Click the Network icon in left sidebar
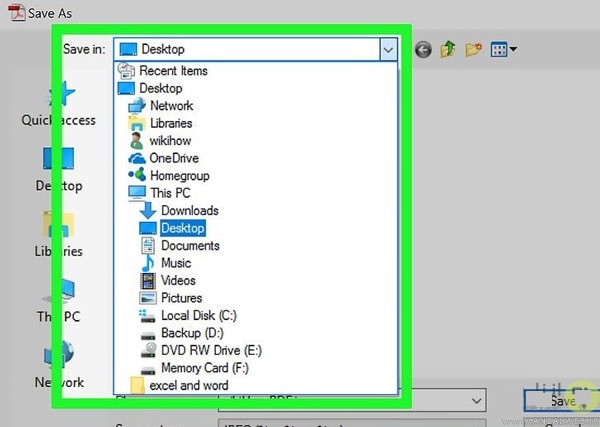The width and height of the screenshot is (600, 427). coord(59,357)
